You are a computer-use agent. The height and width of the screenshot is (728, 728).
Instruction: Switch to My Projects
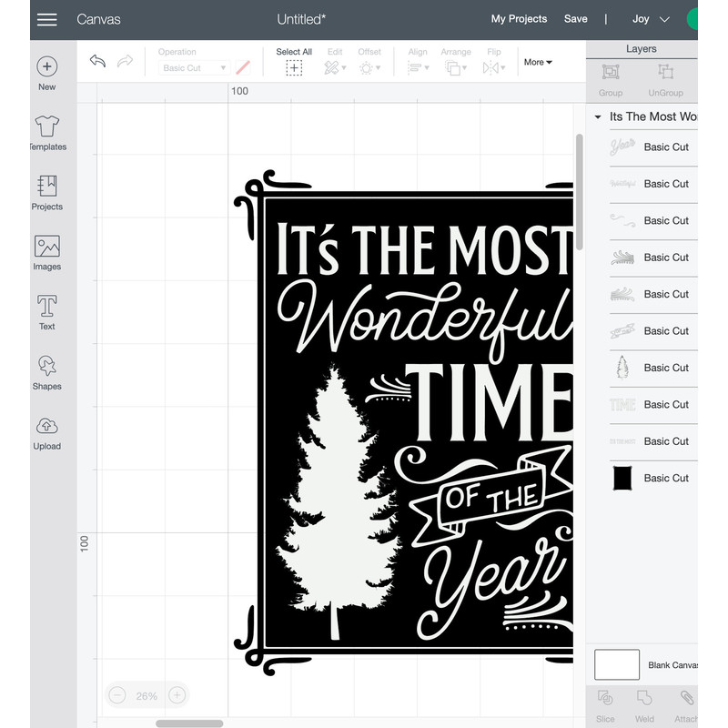519,18
